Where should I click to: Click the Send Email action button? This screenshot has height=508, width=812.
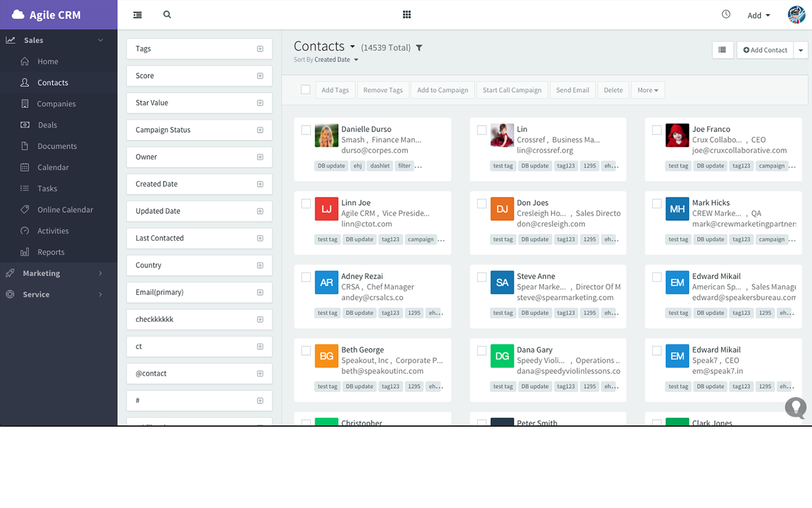point(572,90)
